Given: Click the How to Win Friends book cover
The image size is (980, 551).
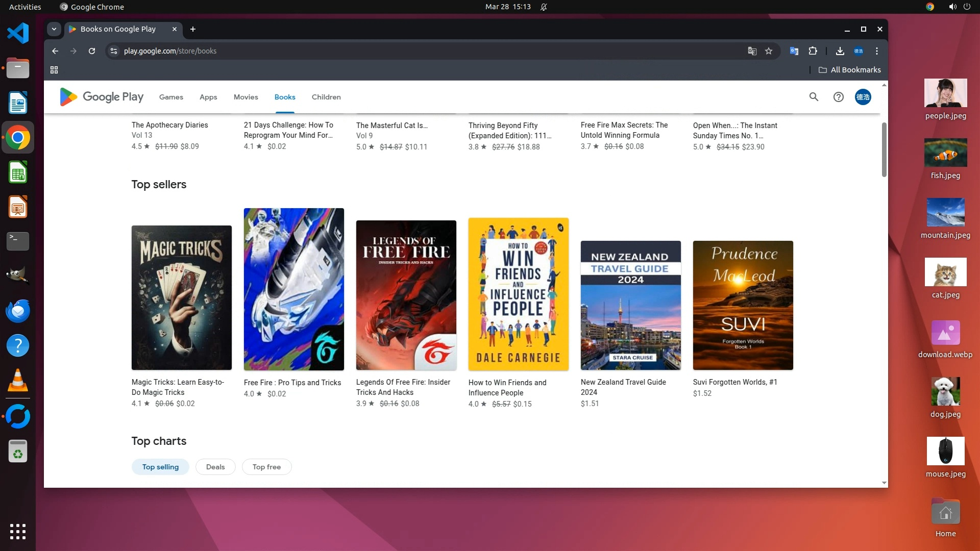Looking at the screenshot, I should click(518, 294).
